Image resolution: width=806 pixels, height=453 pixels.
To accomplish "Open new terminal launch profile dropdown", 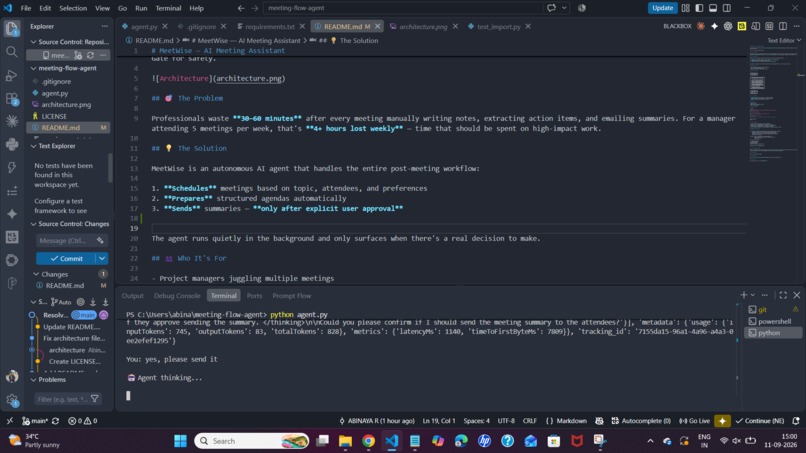I will (753, 295).
